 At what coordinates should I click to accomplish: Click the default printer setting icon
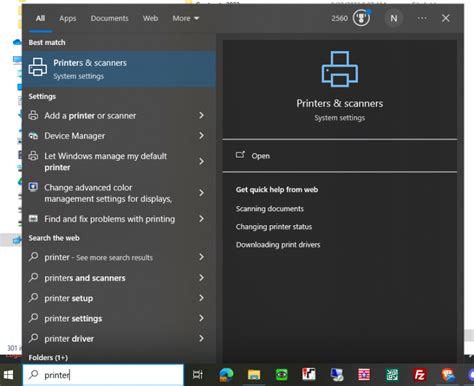click(33, 156)
